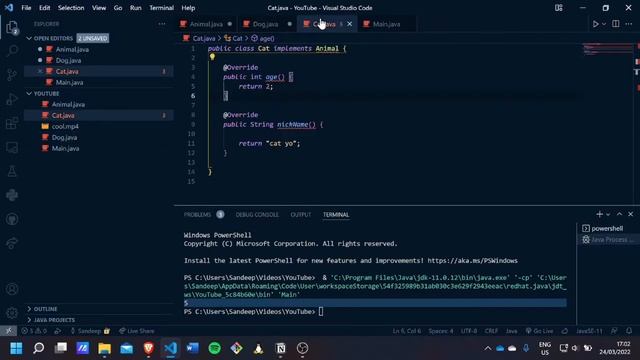Open the File menu
The image size is (640, 360).
pyautogui.click(x=26, y=8)
